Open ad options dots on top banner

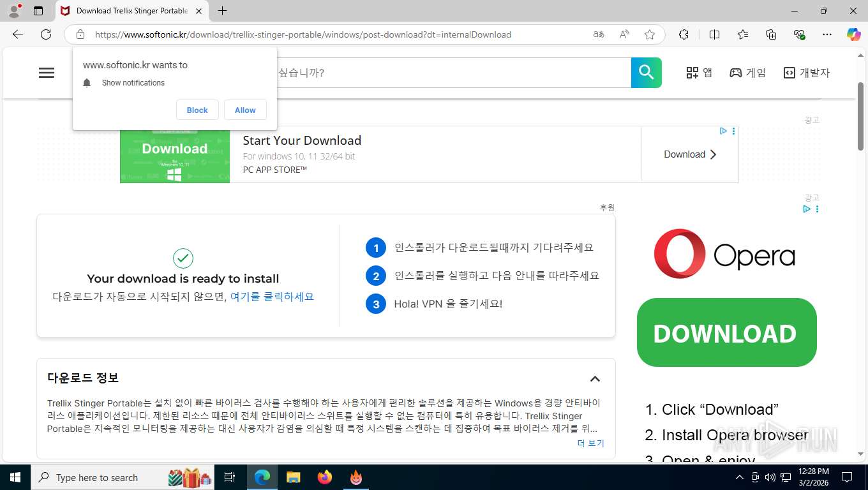(733, 131)
